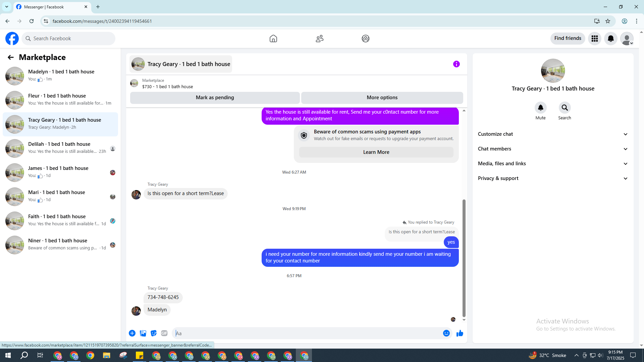This screenshot has width=644, height=362.
Task: Click the address bar URL
Action: click(x=102, y=21)
